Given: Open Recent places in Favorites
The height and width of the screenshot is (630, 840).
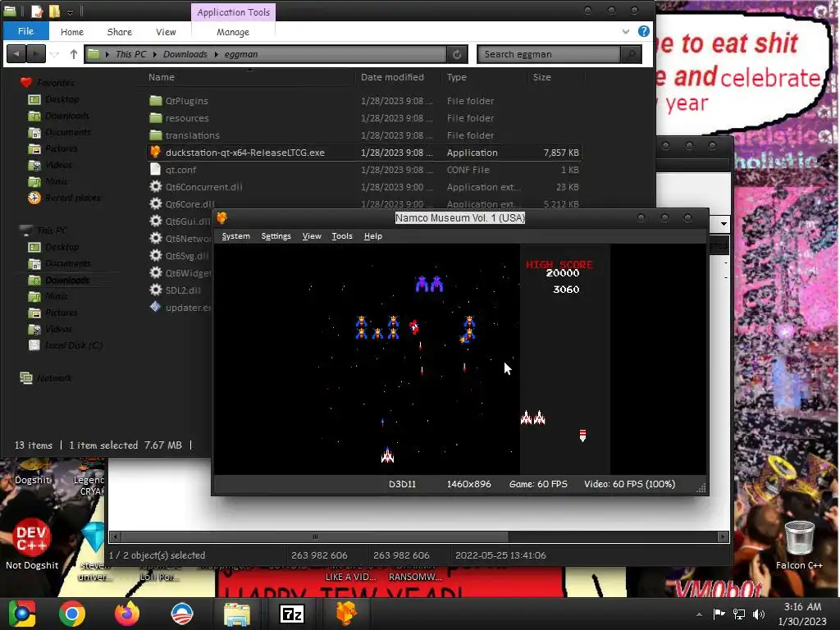Looking at the screenshot, I should click(x=72, y=198).
